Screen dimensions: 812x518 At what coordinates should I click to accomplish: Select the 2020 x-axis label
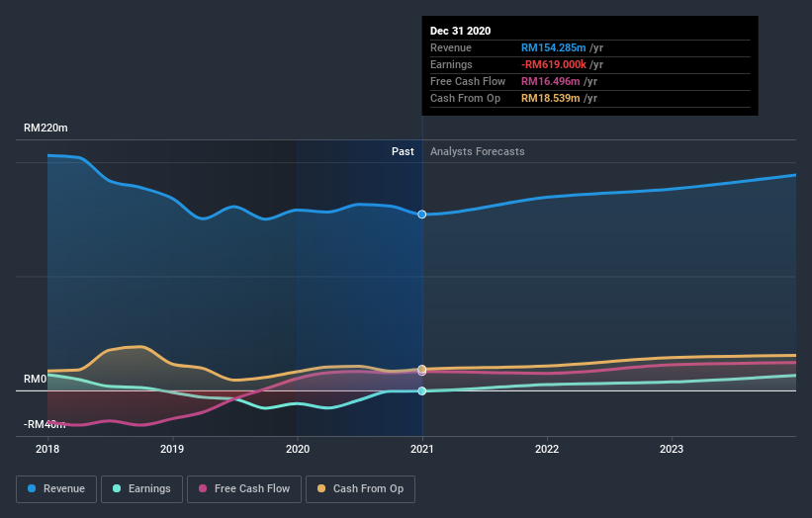click(298, 449)
